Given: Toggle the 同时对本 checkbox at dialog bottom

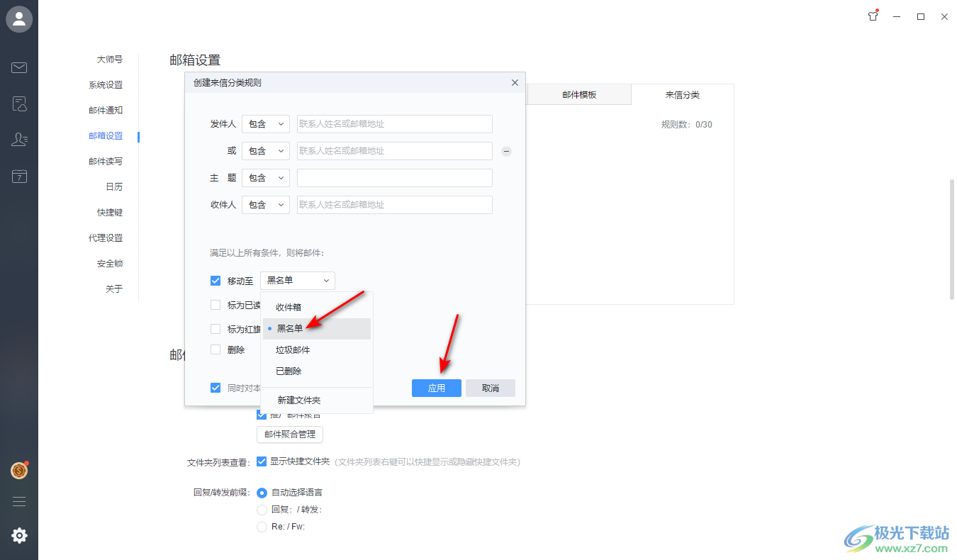Looking at the screenshot, I should click(216, 388).
